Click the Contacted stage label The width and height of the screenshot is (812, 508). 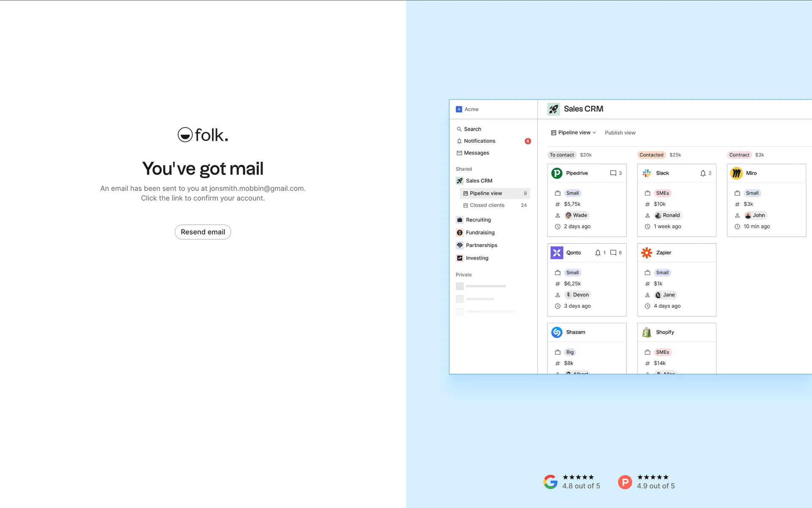coord(651,155)
